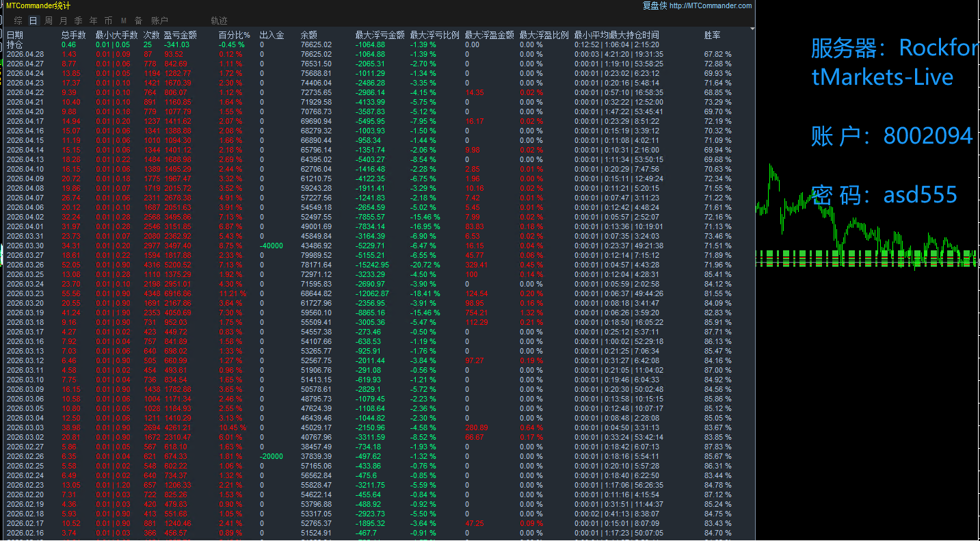The width and height of the screenshot is (980, 541).
Task: Click the 最大浮盈金额 column header
Action: coord(490,35)
